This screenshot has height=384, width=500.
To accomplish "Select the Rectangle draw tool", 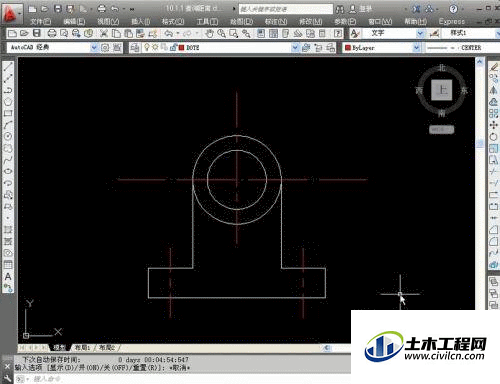I will pyautogui.click(x=8, y=113).
